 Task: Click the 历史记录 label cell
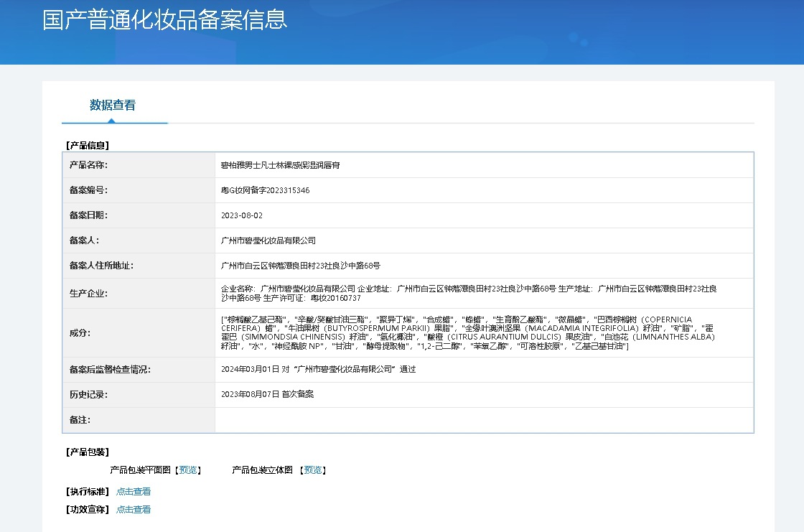tap(139, 394)
